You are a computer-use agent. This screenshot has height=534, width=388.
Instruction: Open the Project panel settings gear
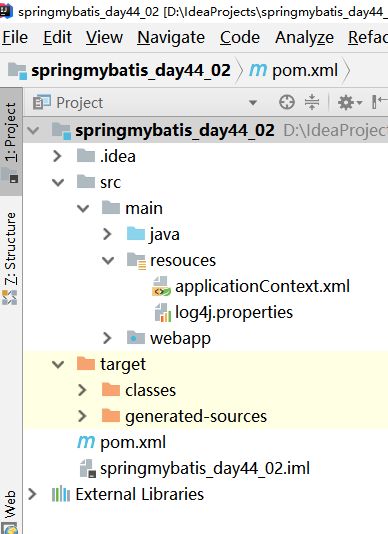click(350, 102)
